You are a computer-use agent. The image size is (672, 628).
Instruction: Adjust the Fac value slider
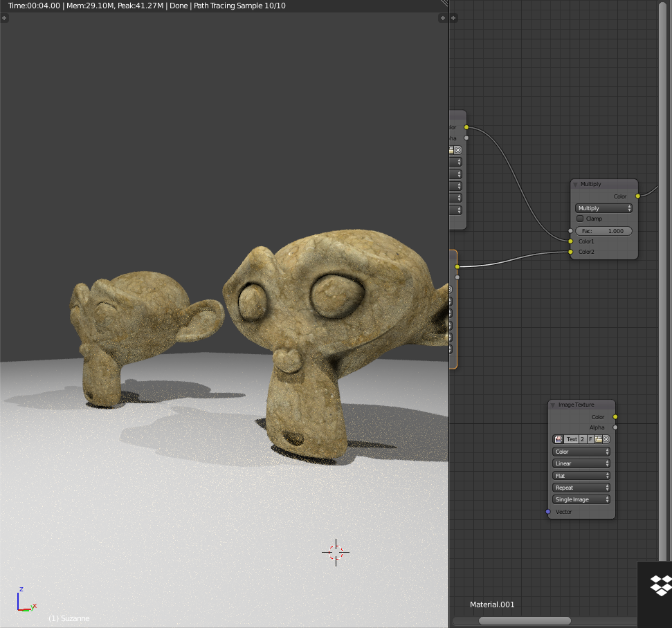pos(603,231)
